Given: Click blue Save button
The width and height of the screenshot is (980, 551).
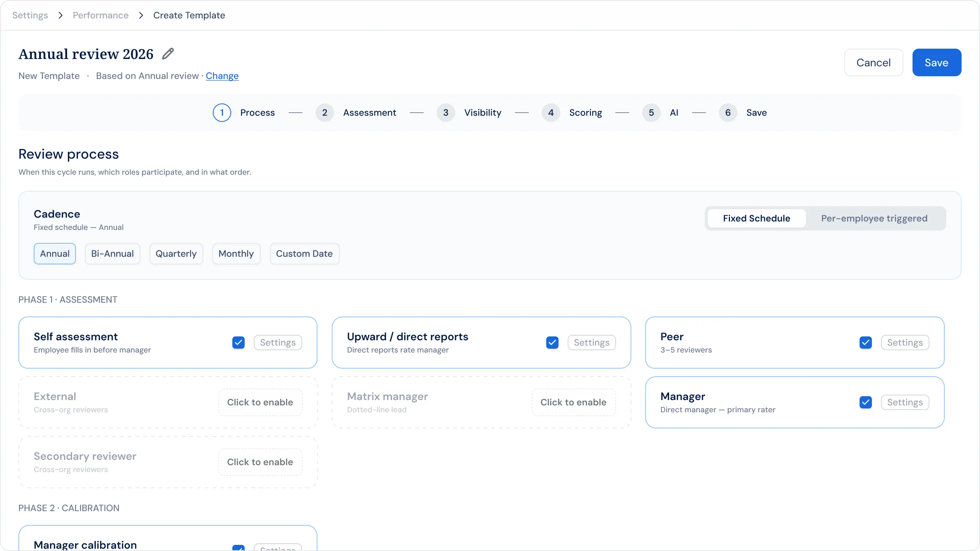Looking at the screenshot, I should (937, 62).
